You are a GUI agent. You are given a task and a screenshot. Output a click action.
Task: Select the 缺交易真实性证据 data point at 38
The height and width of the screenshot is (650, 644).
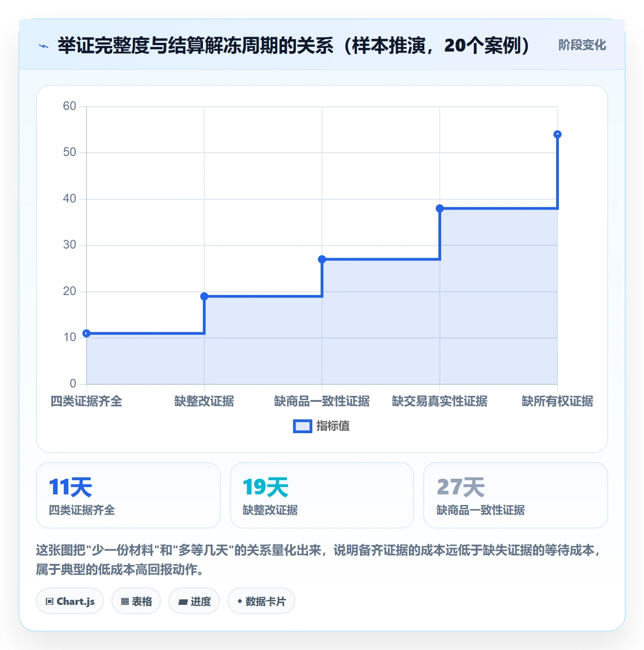[x=440, y=209]
